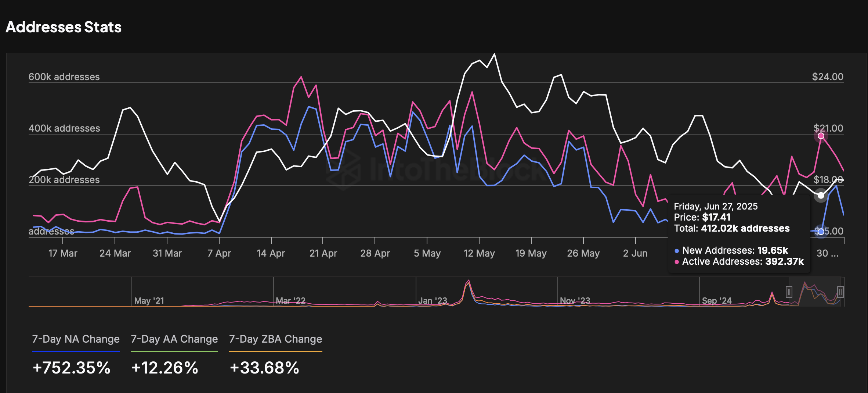The width and height of the screenshot is (868, 393).
Task: Click the $21.00 price axis label
Action: tap(828, 128)
